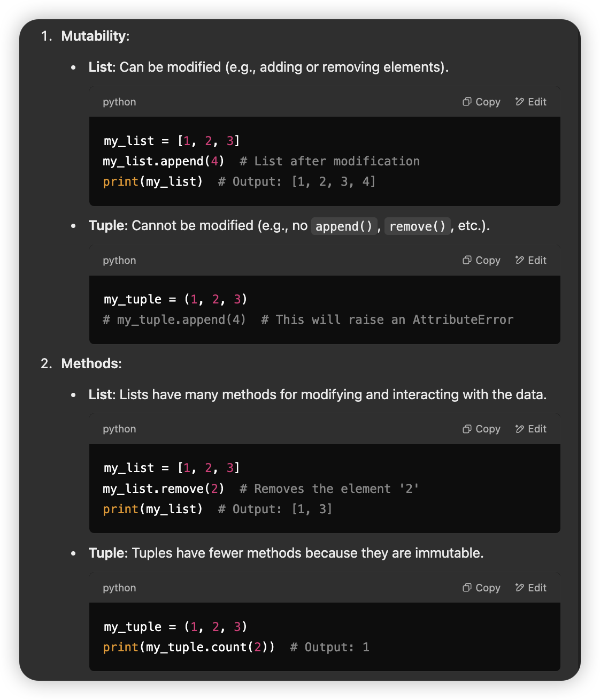Edit the my_tuple.append code block

tap(530, 260)
